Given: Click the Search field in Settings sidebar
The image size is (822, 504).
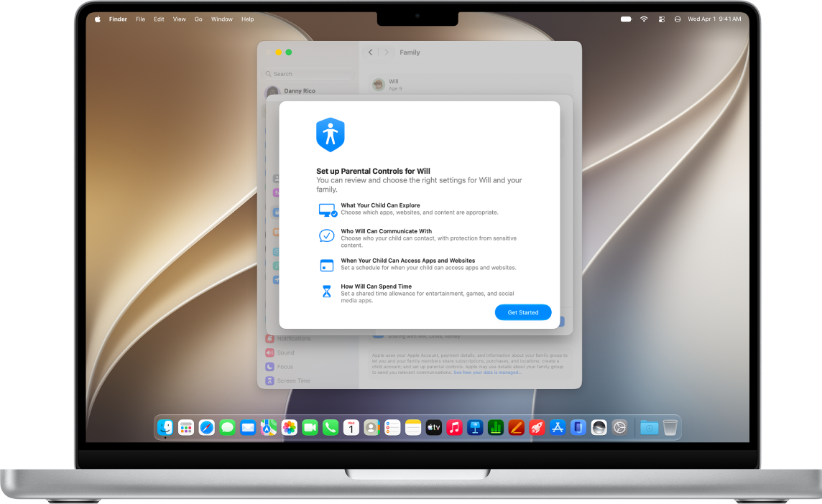Looking at the screenshot, I should pyautogui.click(x=309, y=74).
